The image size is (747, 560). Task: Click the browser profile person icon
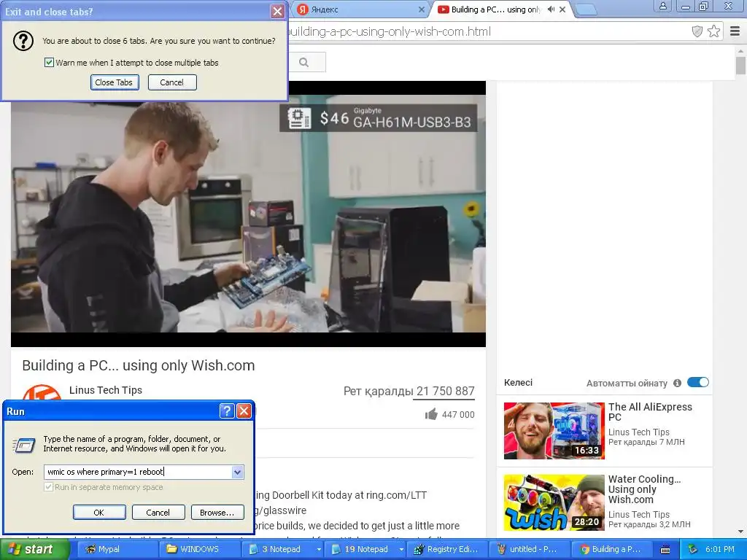(x=662, y=6)
